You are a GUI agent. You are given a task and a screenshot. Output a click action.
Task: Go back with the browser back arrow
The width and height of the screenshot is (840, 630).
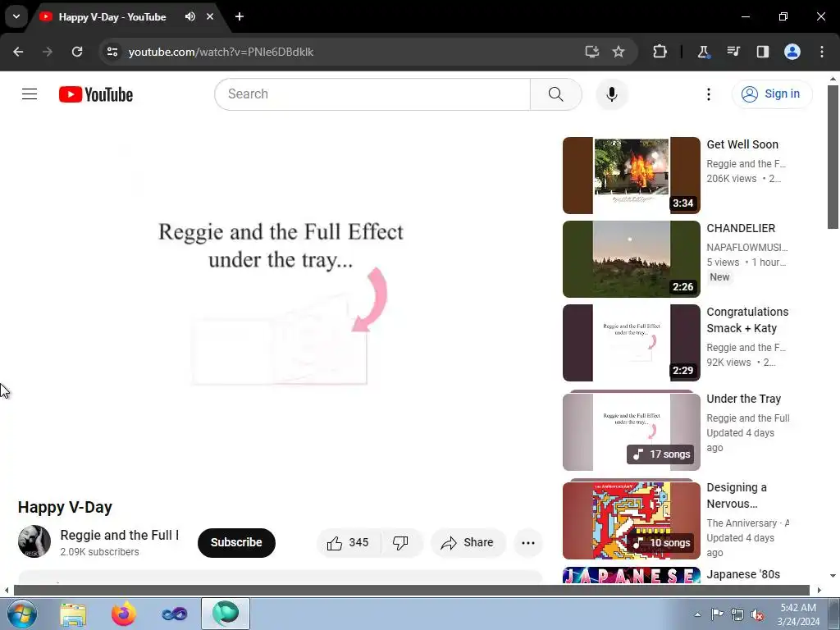(18, 52)
